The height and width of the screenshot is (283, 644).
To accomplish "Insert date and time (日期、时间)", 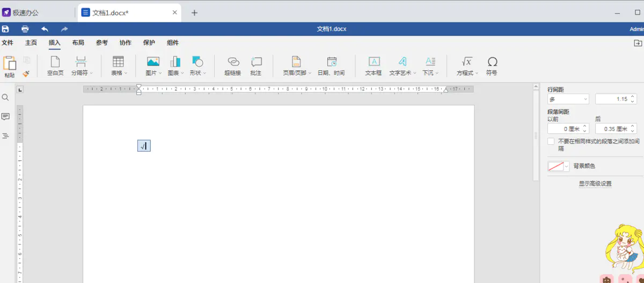I will (331, 66).
